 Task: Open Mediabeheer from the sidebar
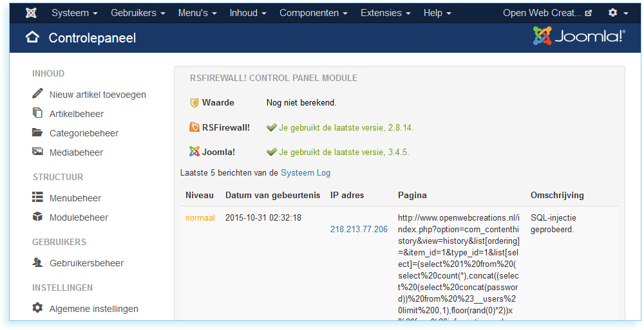pyautogui.click(x=77, y=152)
